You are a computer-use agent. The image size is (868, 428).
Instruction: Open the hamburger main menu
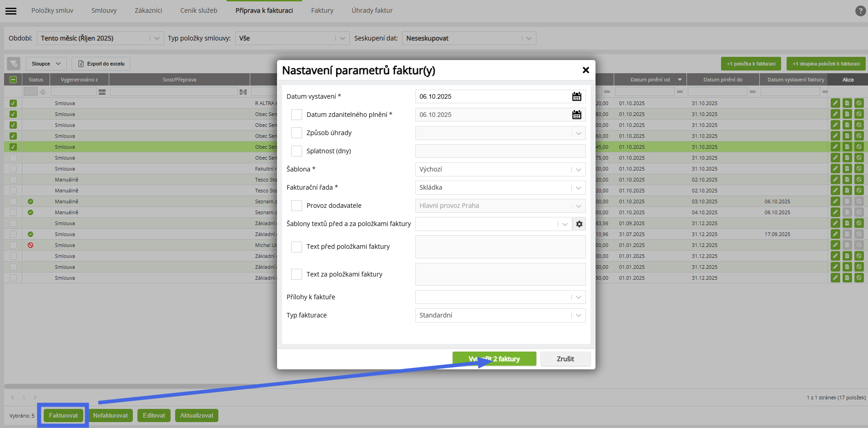click(11, 11)
